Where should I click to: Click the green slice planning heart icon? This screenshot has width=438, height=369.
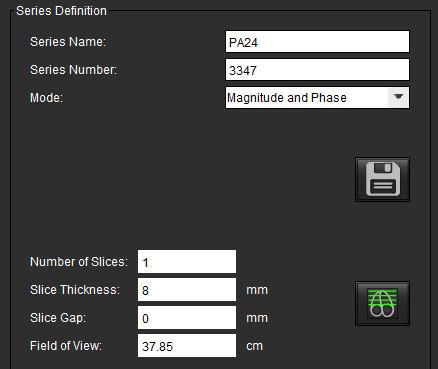[x=382, y=303]
